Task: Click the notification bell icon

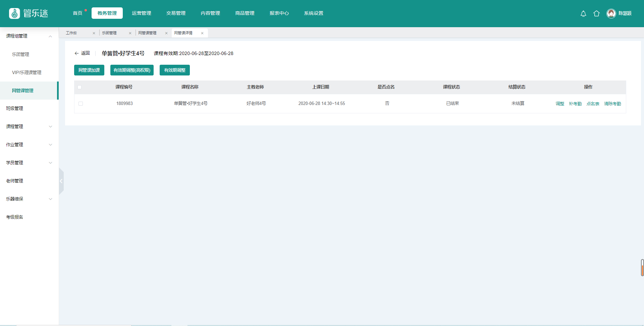Action: tap(583, 13)
